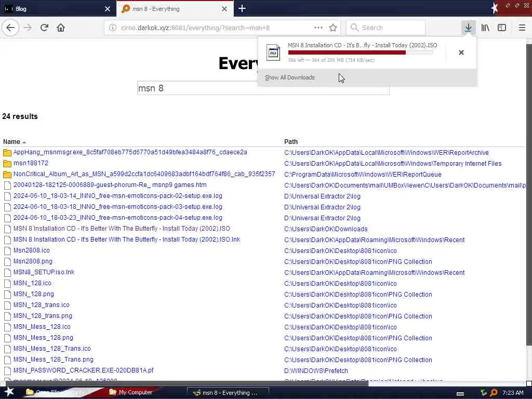Open the Library toolbar icon
The width and height of the screenshot is (532, 399).
click(485, 28)
